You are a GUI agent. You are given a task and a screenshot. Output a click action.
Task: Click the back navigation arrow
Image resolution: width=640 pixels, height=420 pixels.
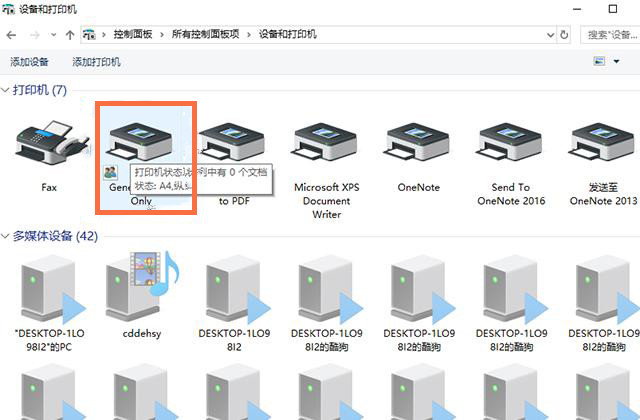[13, 35]
